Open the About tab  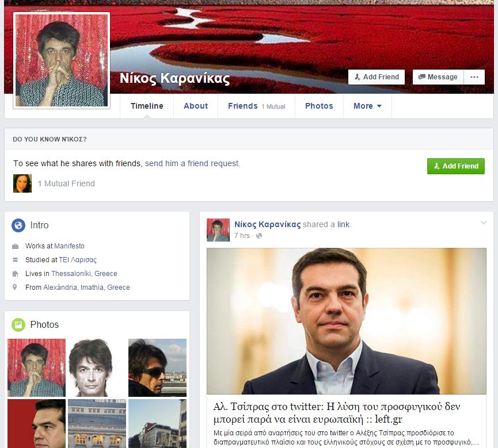pos(196,106)
